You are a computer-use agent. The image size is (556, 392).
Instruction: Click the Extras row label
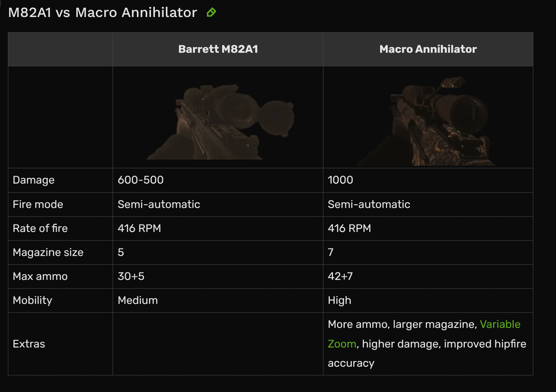29,344
